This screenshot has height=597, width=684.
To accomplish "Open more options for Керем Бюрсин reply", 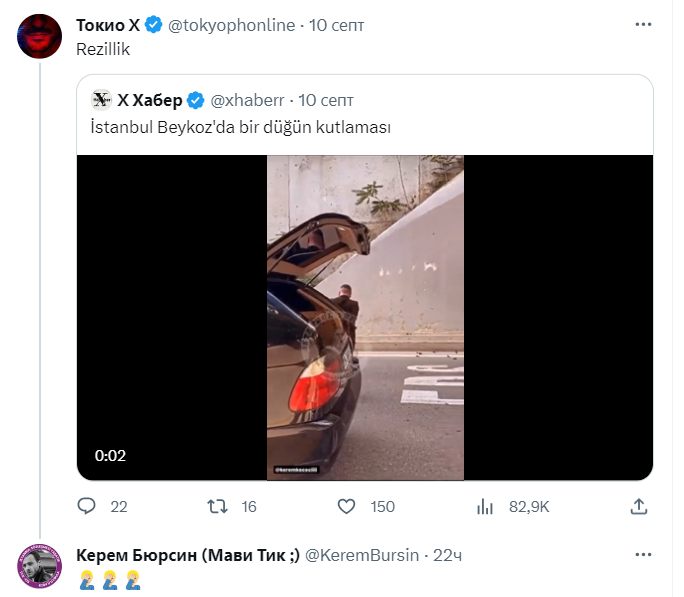I will coord(640,554).
